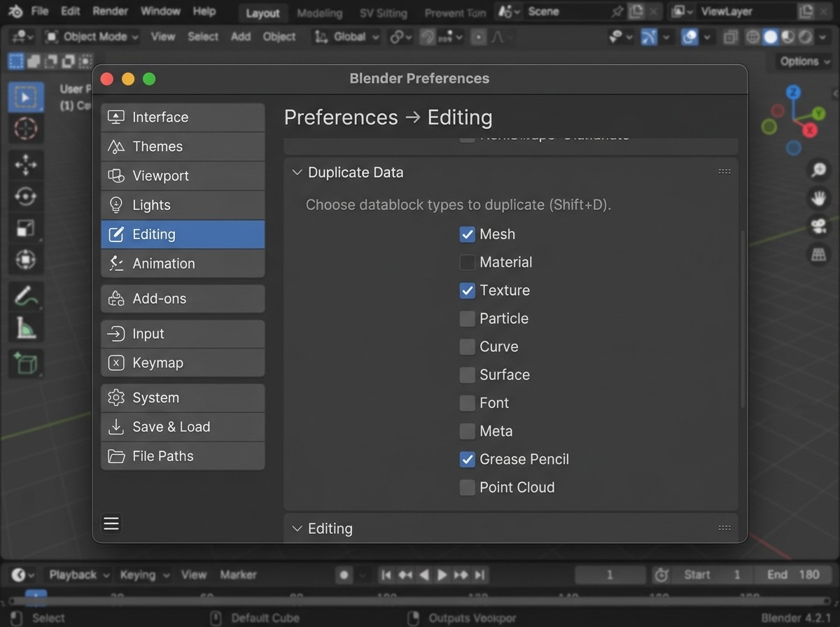
Task: Jump to the timeline end frame
Action: (x=479, y=575)
